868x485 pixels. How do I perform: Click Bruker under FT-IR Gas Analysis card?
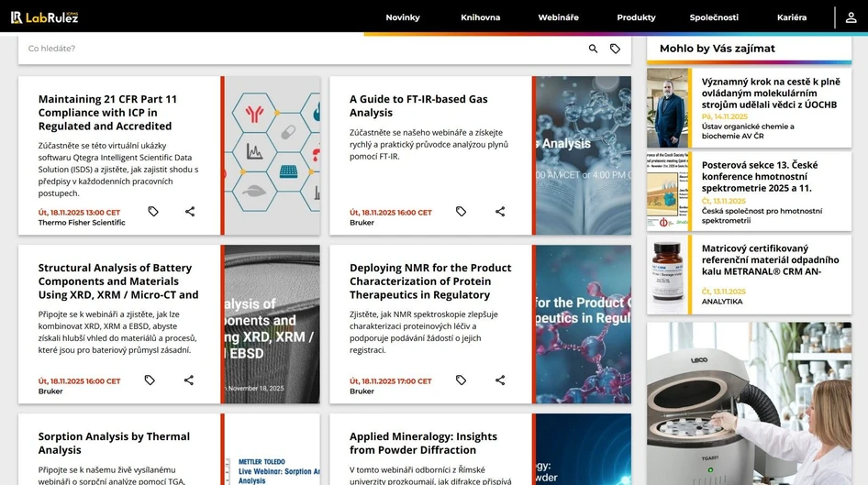coord(362,222)
